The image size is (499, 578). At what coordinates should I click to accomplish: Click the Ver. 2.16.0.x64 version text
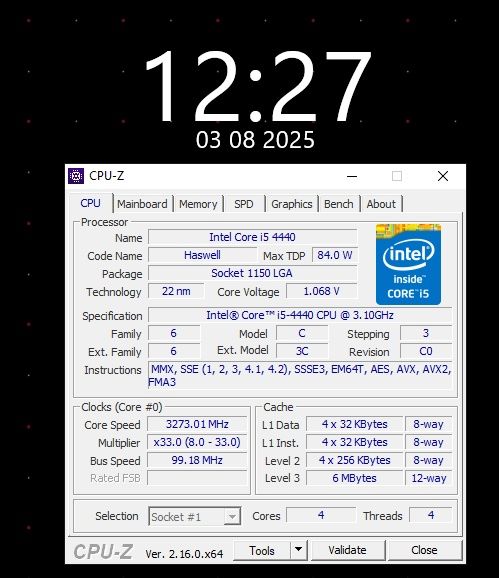[x=184, y=554]
